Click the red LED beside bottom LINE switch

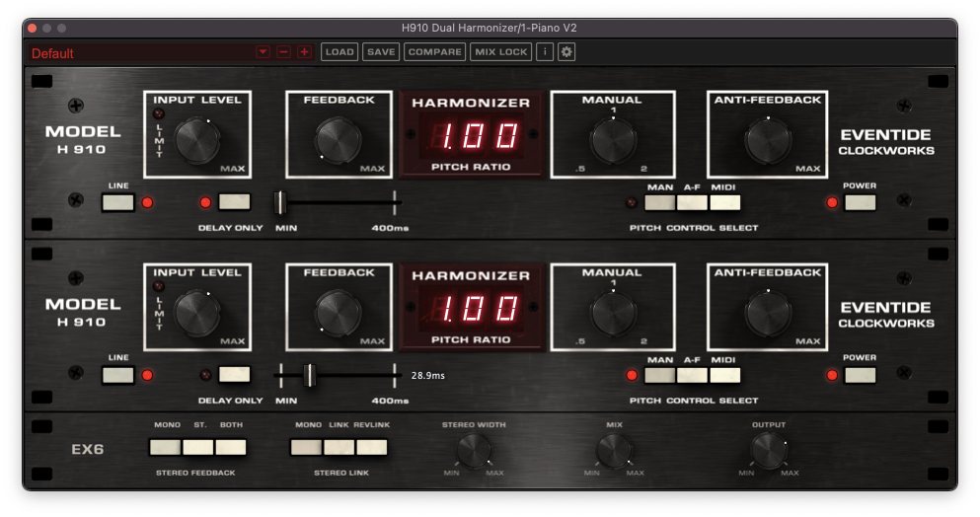coord(147,375)
